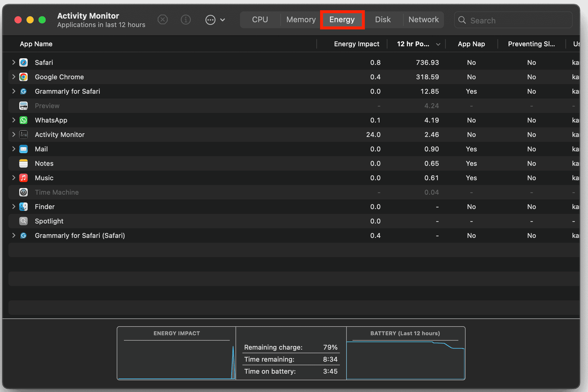Expand the Grammarly for Safari row
588x392 pixels.
[x=14, y=91]
